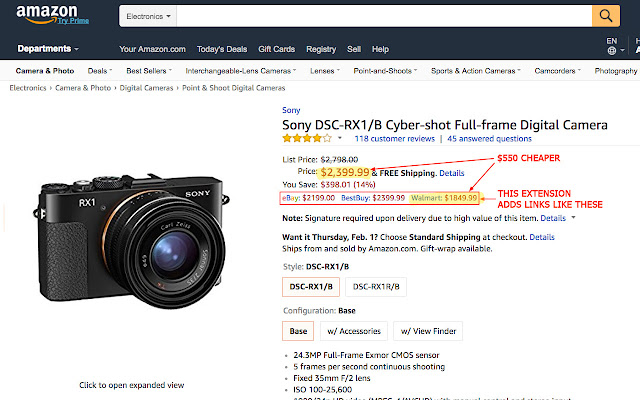Click the orange search magnifier button
This screenshot has height=400, width=640.
click(606, 16)
